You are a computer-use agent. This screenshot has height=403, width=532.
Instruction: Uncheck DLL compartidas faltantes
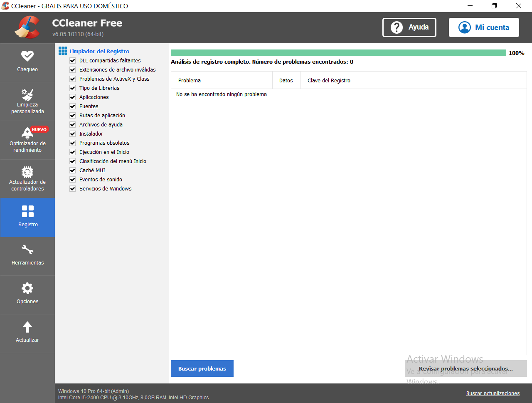(72, 61)
